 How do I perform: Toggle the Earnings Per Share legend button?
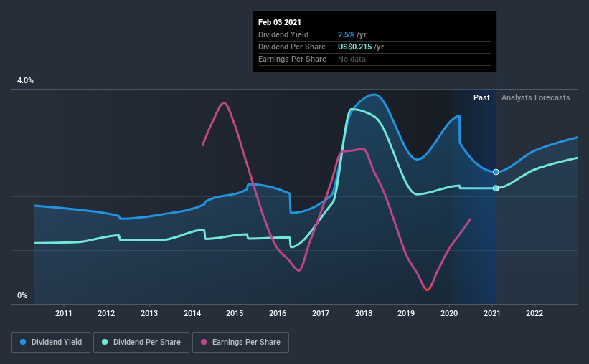[240, 343]
